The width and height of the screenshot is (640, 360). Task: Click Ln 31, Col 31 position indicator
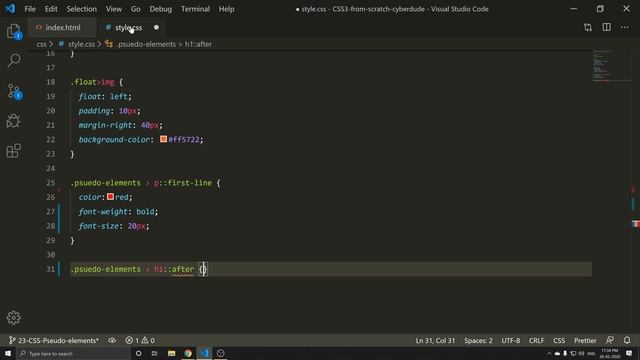click(x=435, y=340)
